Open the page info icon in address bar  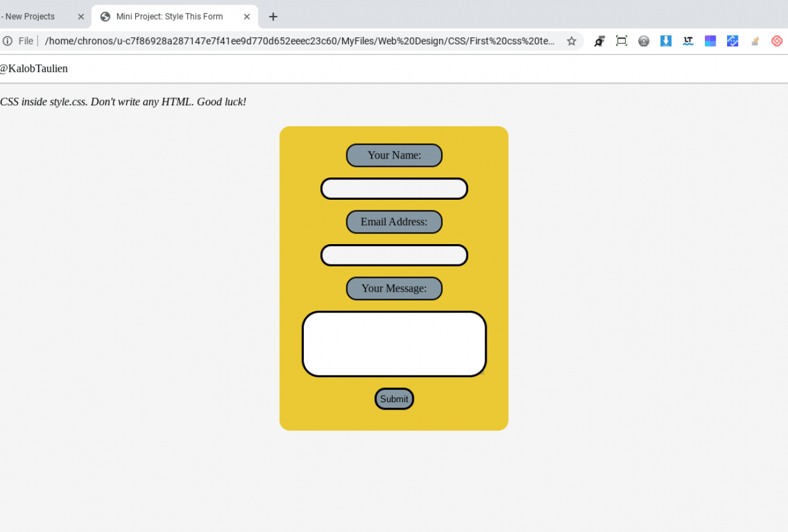6,41
